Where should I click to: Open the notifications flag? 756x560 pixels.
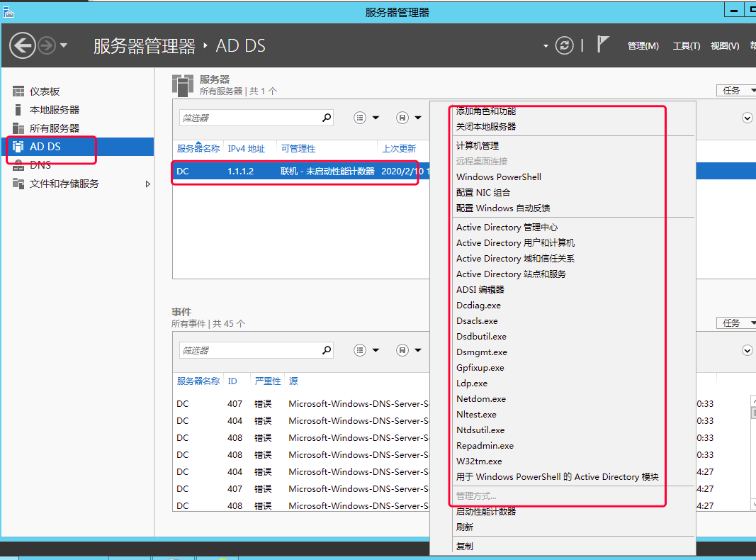[x=603, y=45]
